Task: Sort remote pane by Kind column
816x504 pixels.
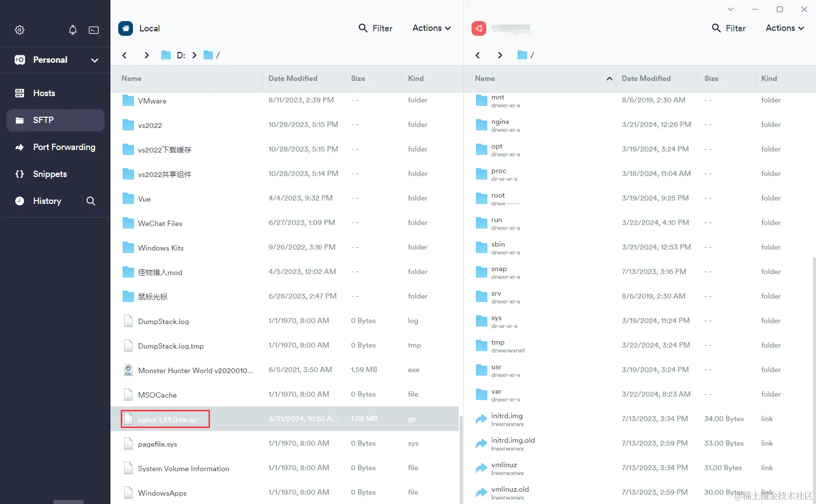Action: click(769, 78)
